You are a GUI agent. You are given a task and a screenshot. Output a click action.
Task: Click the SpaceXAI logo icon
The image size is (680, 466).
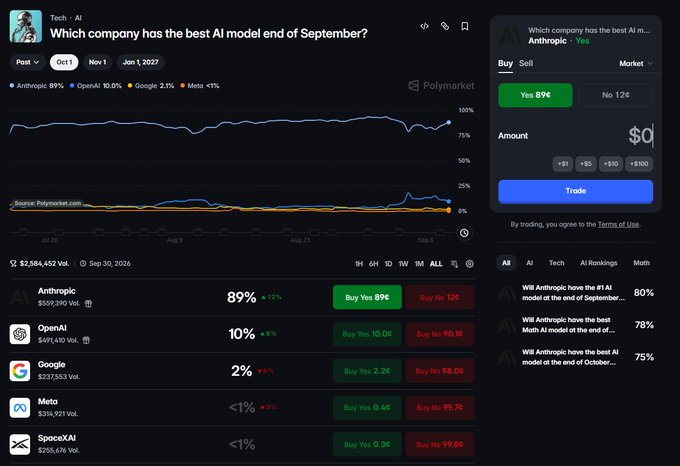20,444
